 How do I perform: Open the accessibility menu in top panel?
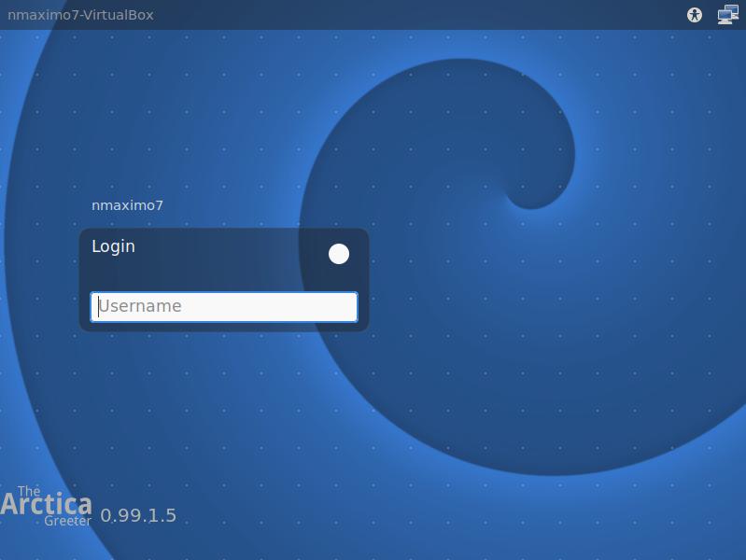[694, 15]
